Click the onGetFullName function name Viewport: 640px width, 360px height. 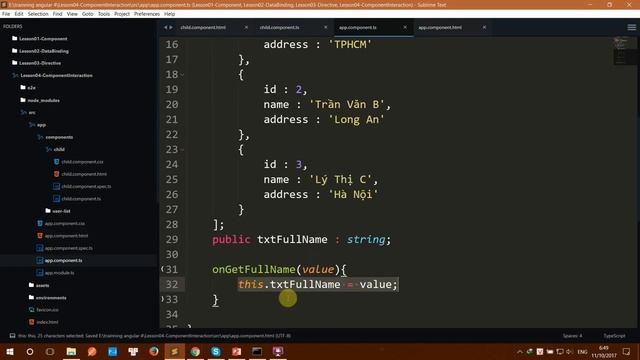point(253,269)
